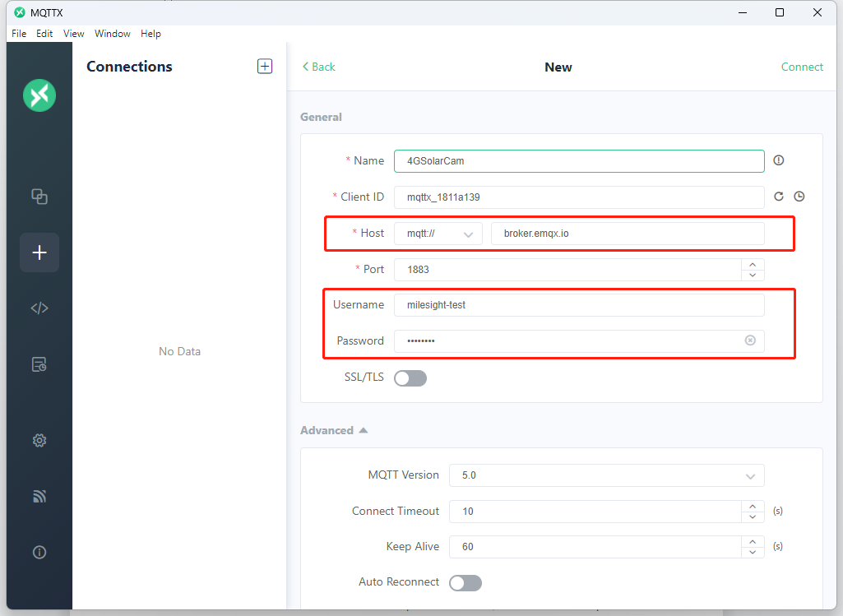The height and width of the screenshot is (616, 843).
Task: Open the About info sidebar icon
Action: [39, 552]
